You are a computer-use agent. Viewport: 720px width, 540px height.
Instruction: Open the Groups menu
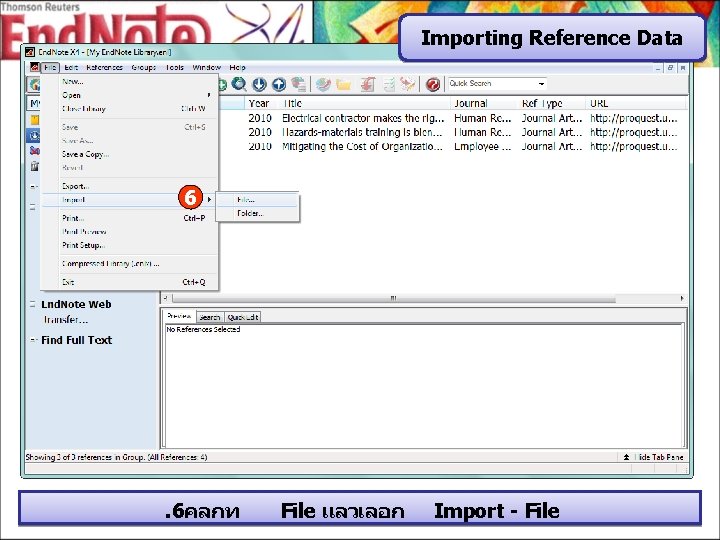coord(144,68)
